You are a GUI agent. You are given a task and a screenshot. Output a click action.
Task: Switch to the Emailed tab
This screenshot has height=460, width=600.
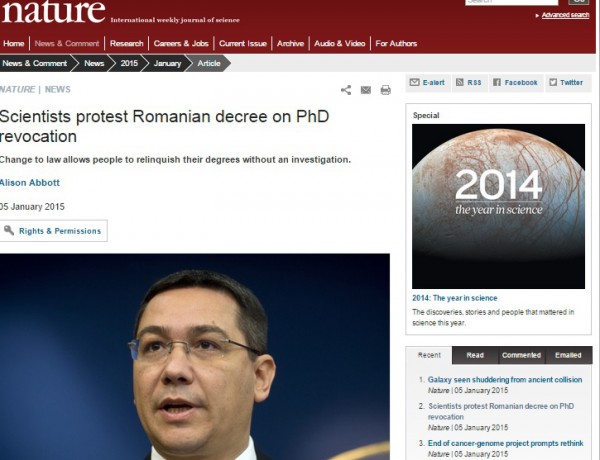pos(568,355)
